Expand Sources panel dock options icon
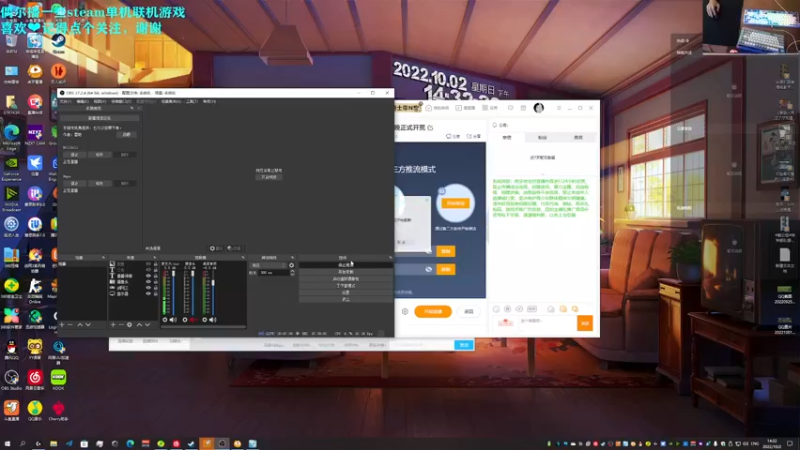The height and width of the screenshot is (450, 800). click(155, 258)
